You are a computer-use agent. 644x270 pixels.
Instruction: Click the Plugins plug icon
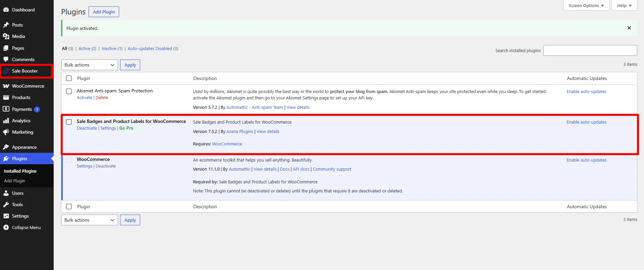[6, 159]
